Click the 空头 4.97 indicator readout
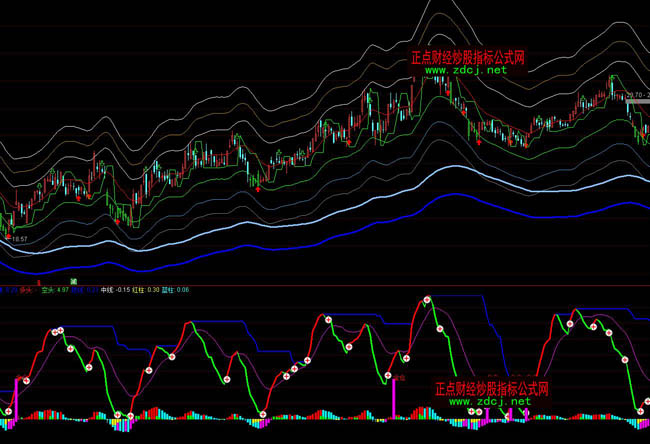Viewport: 650px width, 444px height. [x=55, y=290]
